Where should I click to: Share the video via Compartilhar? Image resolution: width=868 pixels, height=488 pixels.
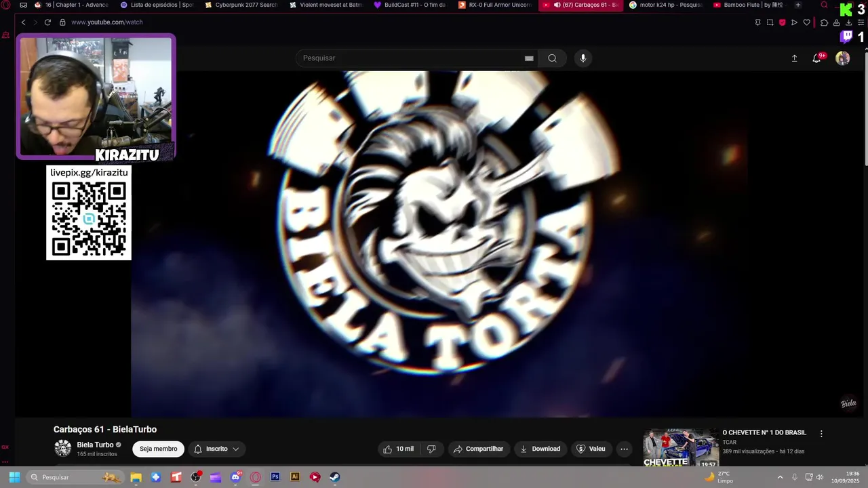pos(478,449)
